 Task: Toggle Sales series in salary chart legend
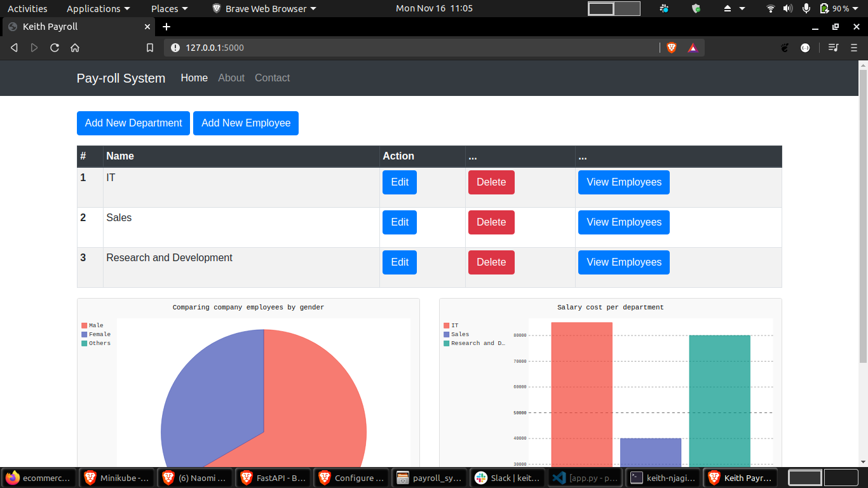pos(456,334)
